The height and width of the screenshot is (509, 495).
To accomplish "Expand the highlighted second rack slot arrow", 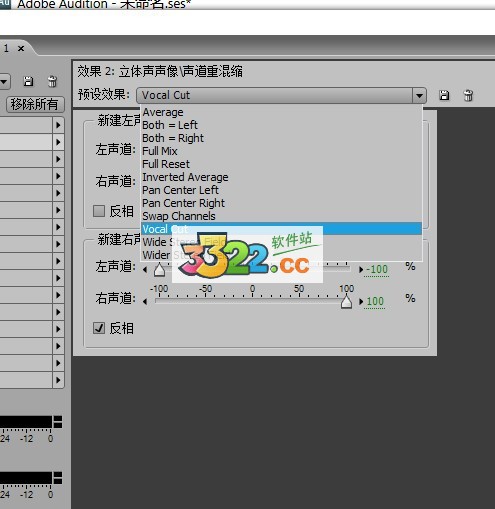I will (58, 142).
